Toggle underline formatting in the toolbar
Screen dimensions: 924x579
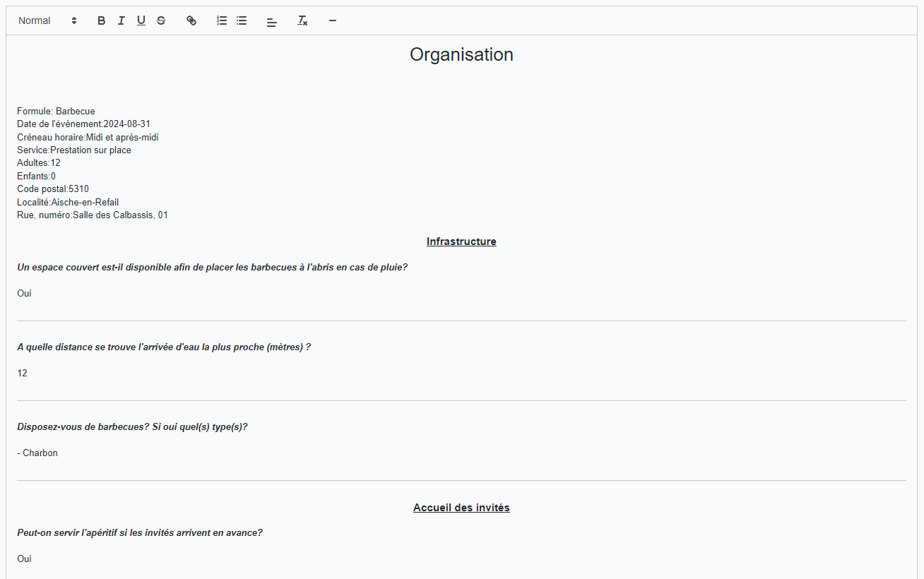coord(141,20)
